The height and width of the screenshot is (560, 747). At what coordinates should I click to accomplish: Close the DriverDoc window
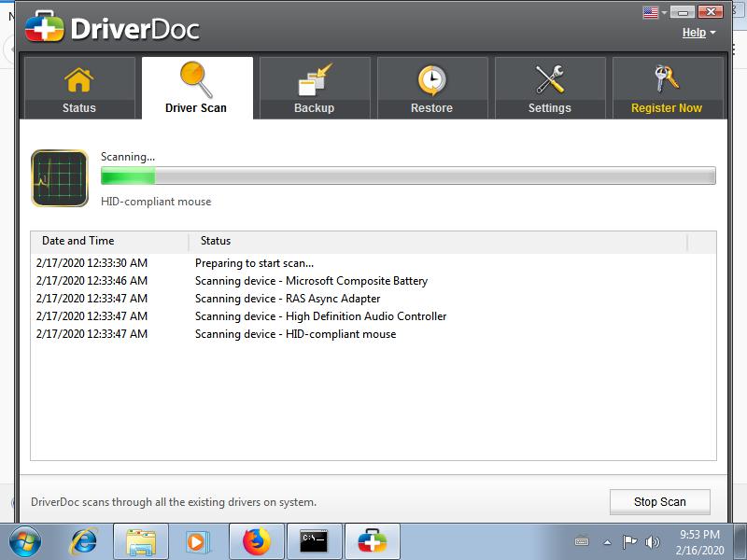coord(711,12)
